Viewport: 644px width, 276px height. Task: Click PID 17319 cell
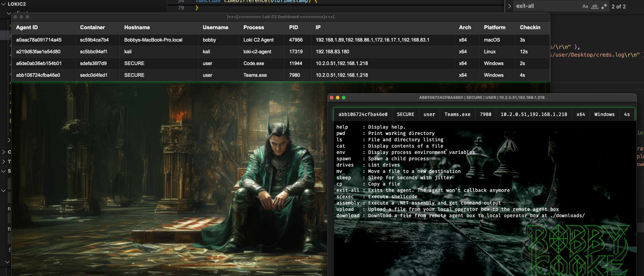296,52
